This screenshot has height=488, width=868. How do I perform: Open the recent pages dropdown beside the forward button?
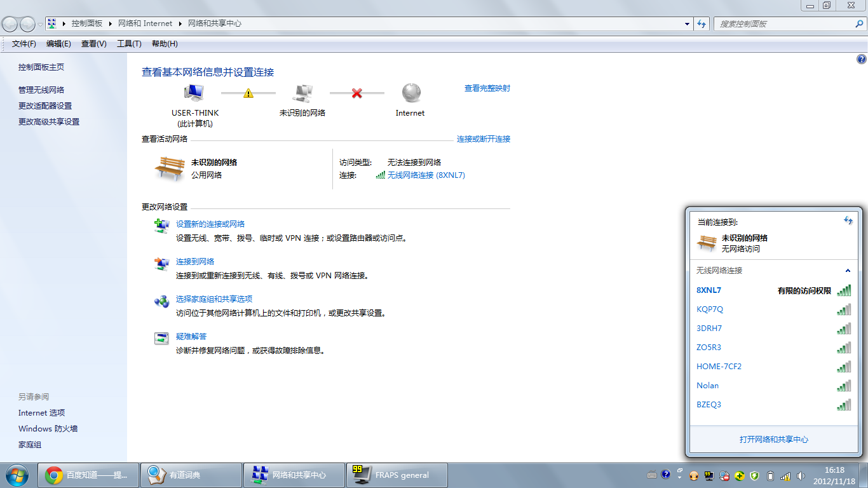click(x=40, y=24)
